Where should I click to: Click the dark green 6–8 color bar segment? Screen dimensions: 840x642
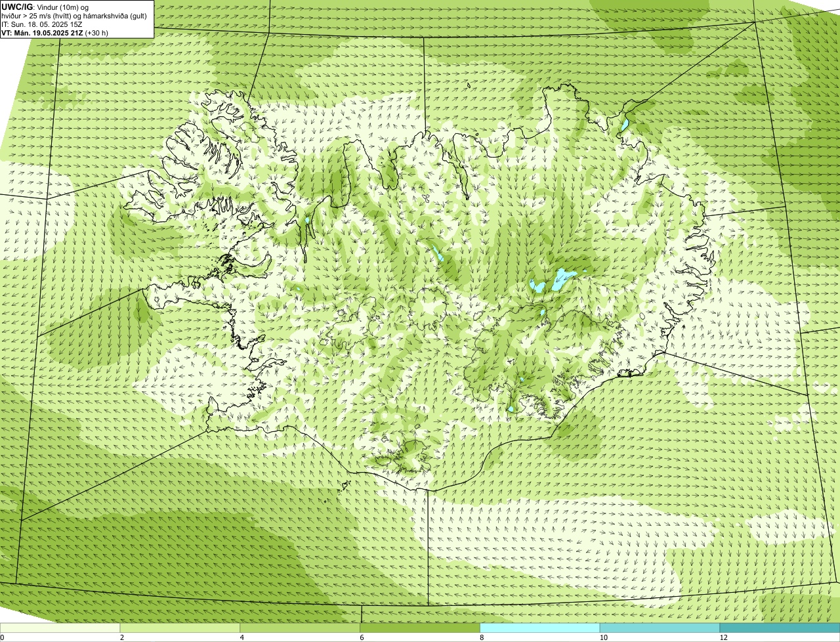(420, 628)
